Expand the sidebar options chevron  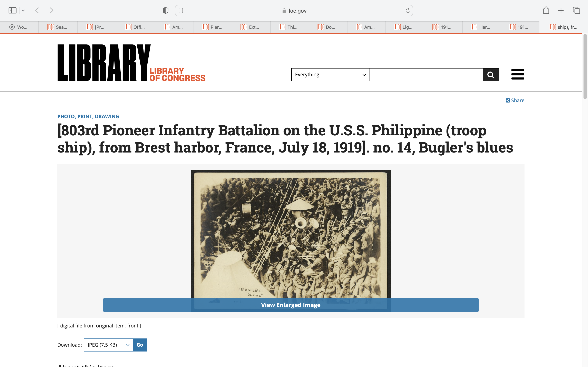point(23,10)
